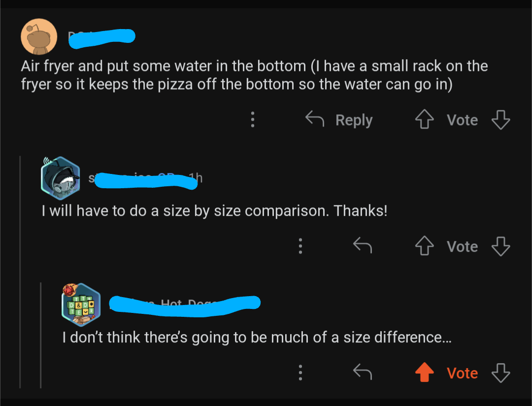Open the three-dot menu on the middle comment
Image resolution: width=532 pixels, height=406 pixels.
tap(300, 246)
